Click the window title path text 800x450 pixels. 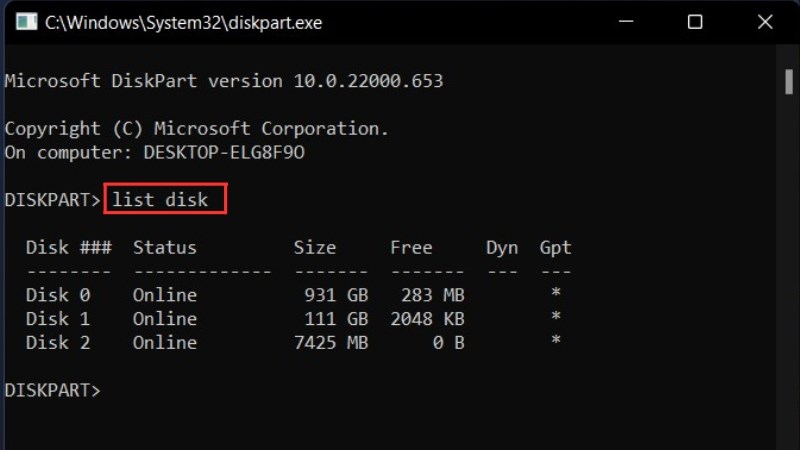[184, 21]
